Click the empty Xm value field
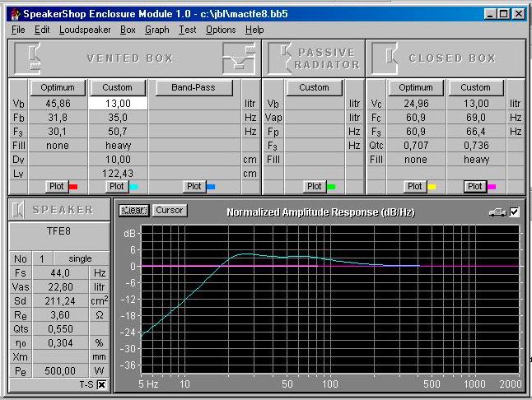 (60, 357)
